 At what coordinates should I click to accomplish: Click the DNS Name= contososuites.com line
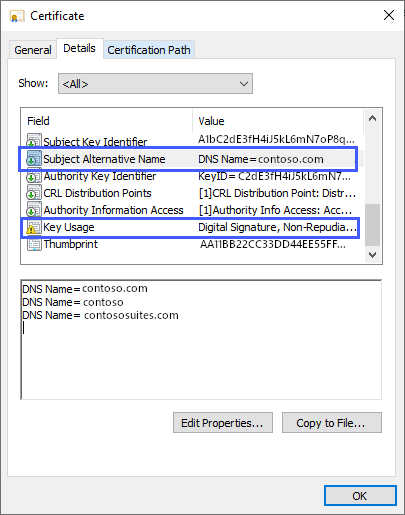click(x=100, y=315)
